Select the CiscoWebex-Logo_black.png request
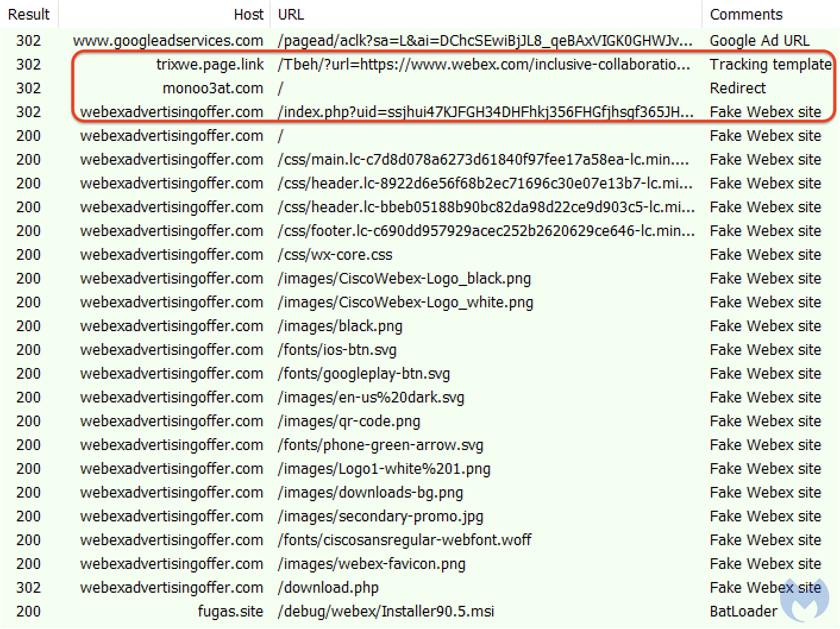Image resolution: width=840 pixels, height=629 pixels. point(404,278)
